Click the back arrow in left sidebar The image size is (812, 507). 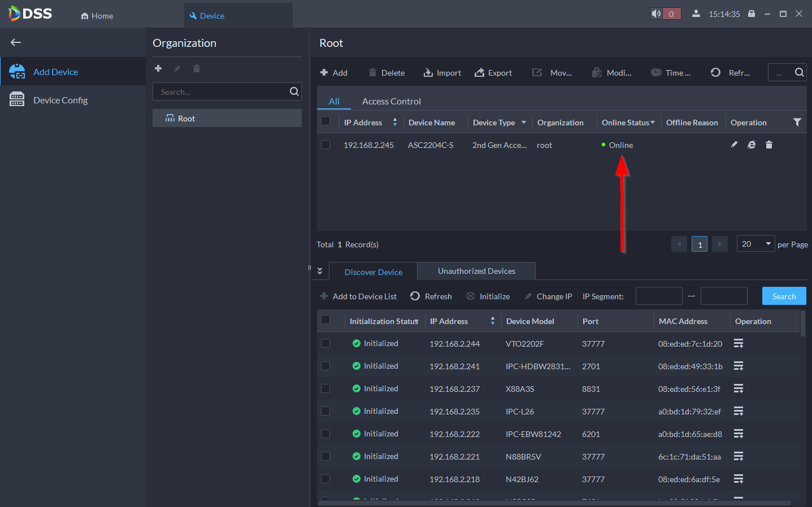click(16, 42)
